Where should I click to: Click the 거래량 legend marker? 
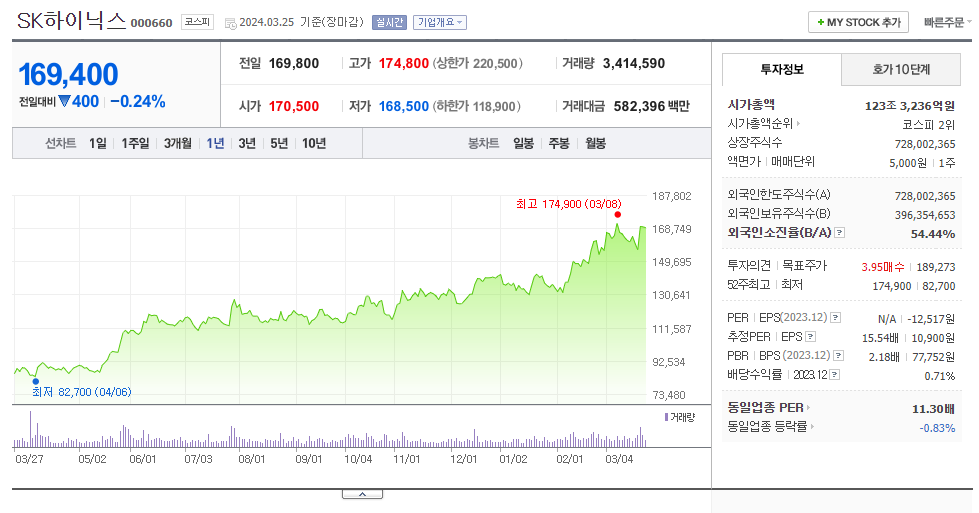coord(666,417)
